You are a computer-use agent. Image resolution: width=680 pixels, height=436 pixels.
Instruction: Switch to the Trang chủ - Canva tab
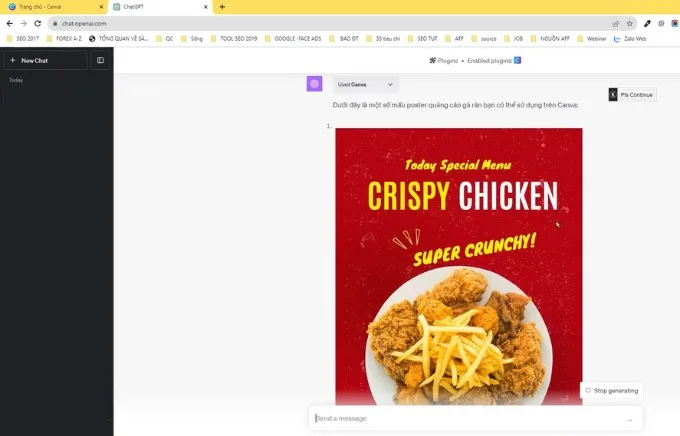(53, 7)
